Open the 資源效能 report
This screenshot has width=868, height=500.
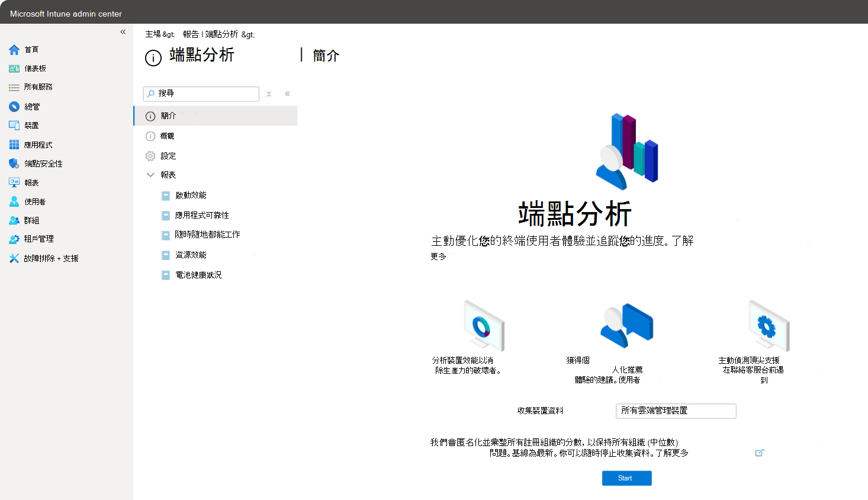191,255
